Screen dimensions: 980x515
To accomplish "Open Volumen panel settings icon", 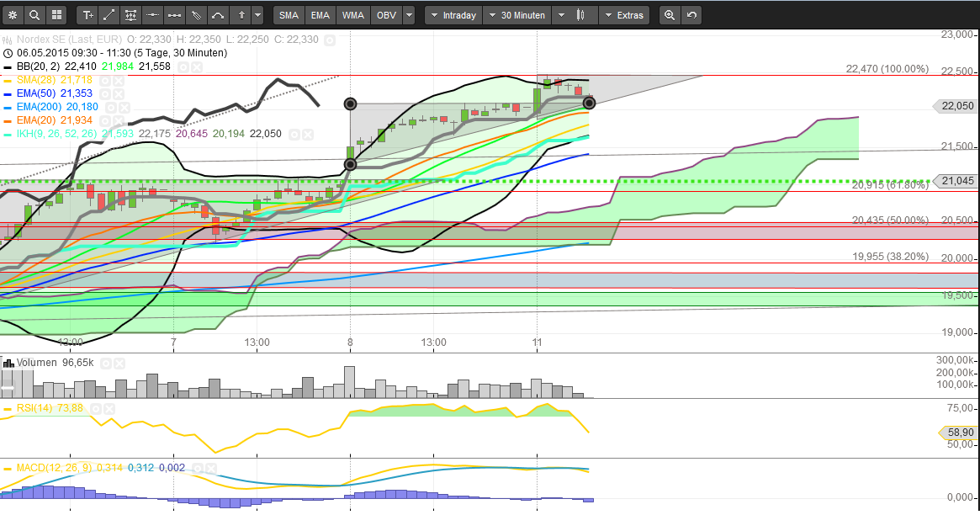I will 106,364.
